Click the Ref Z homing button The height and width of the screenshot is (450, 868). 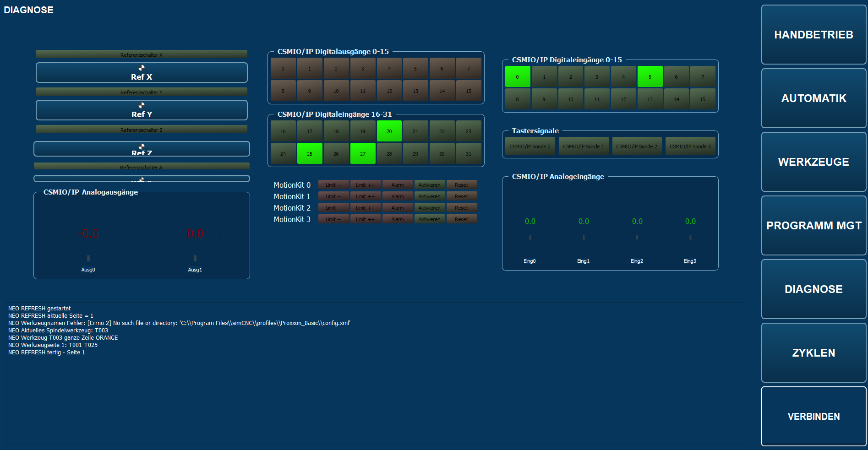pos(142,149)
